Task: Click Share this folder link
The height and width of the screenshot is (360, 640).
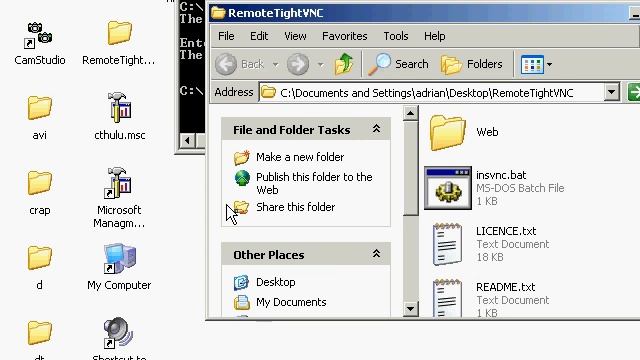Action: point(296,207)
